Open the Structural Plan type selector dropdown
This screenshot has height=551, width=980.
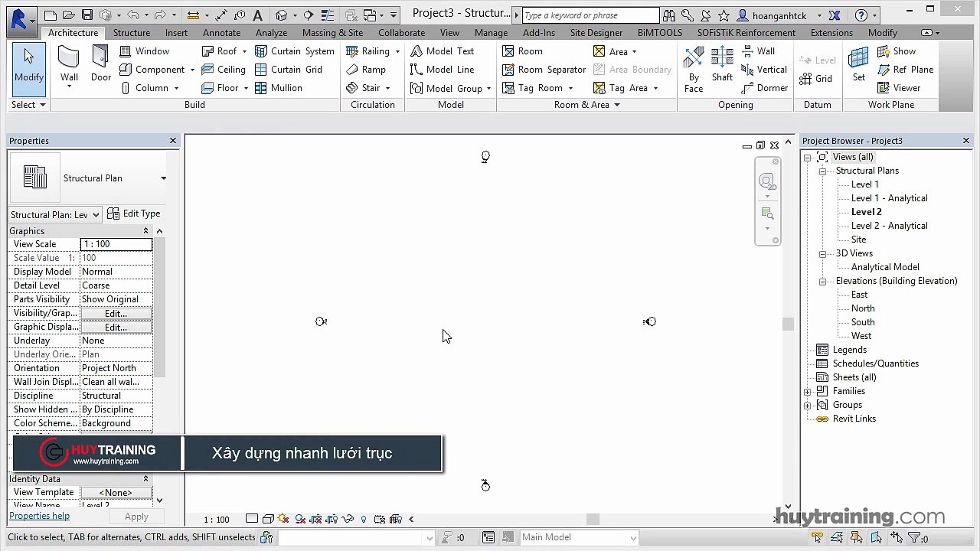(x=163, y=178)
